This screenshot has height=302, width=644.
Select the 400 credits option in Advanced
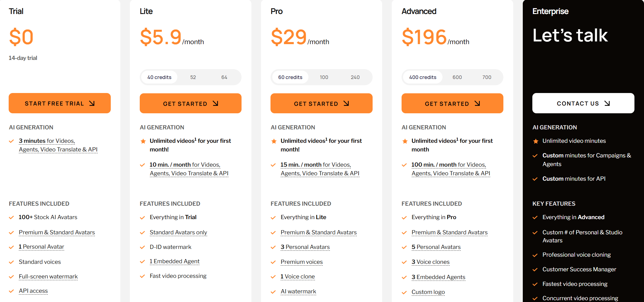tap(422, 77)
